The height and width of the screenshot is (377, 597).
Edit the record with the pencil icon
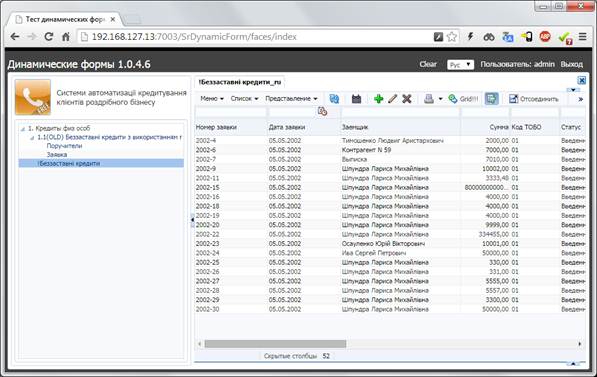[x=393, y=99]
